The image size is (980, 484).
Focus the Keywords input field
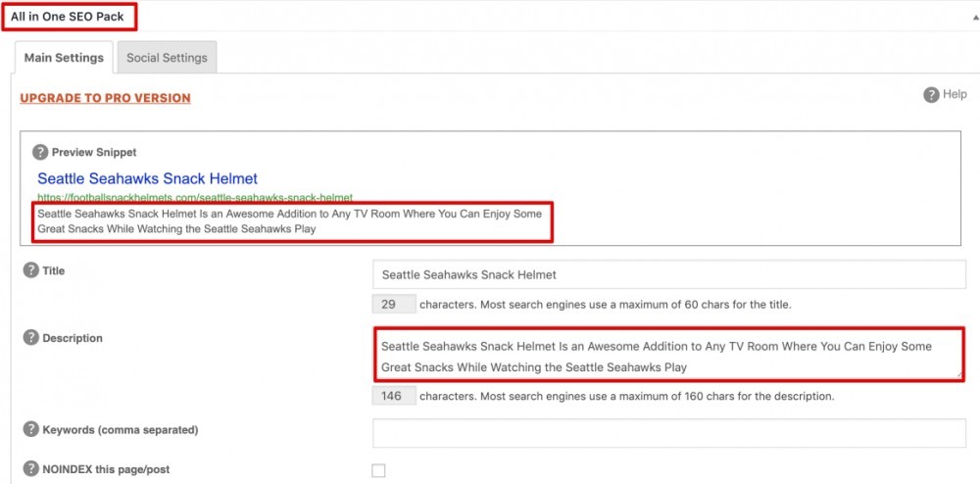669,433
